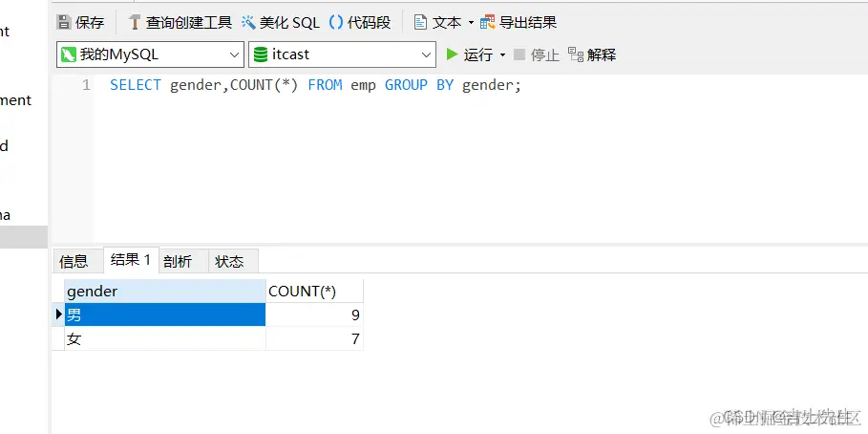Click line number 1 in editor gutter

pos(86,85)
